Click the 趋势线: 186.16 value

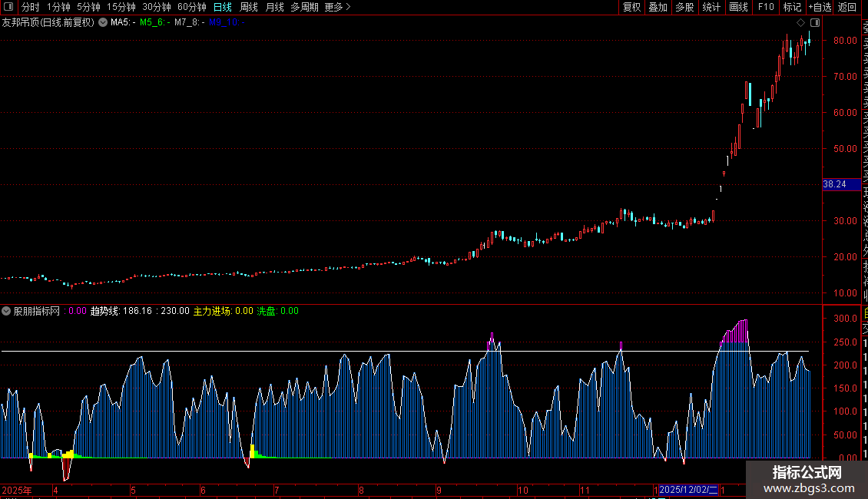click(x=121, y=311)
